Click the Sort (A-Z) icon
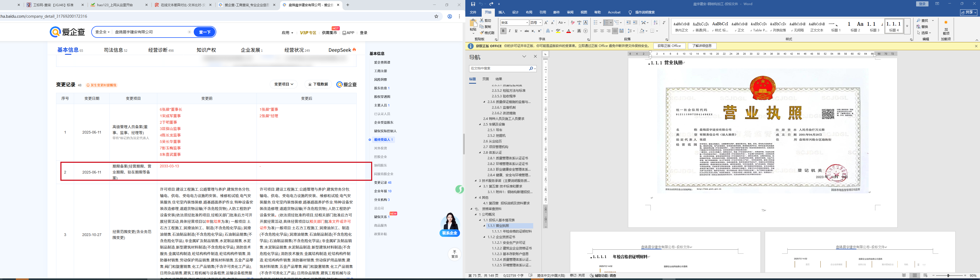The image size is (980, 280). [656, 23]
